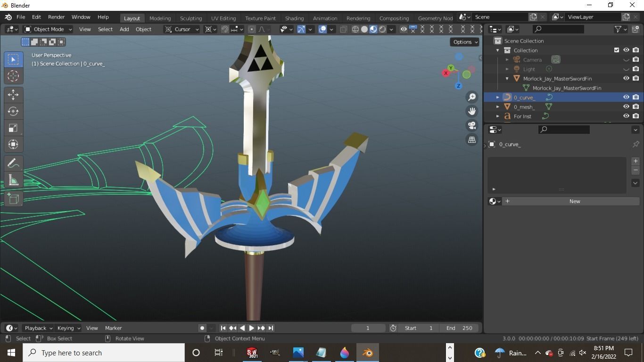Expand the 0_curve_ tree item
Viewport: 644px width, 362px height.
click(497, 97)
